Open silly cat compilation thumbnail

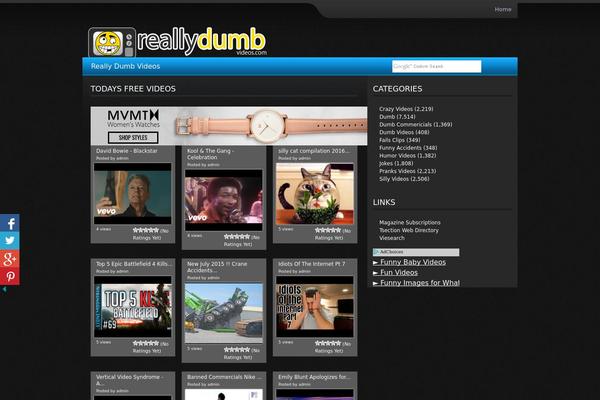click(315, 194)
